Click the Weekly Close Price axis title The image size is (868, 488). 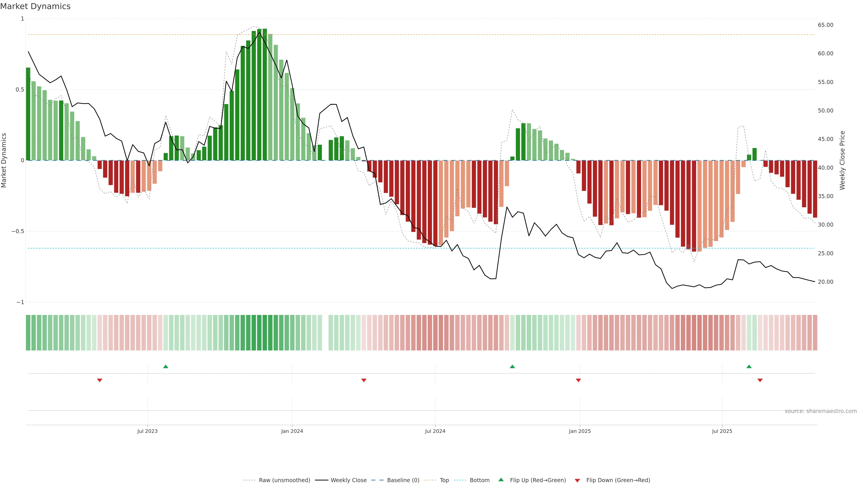point(842,160)
